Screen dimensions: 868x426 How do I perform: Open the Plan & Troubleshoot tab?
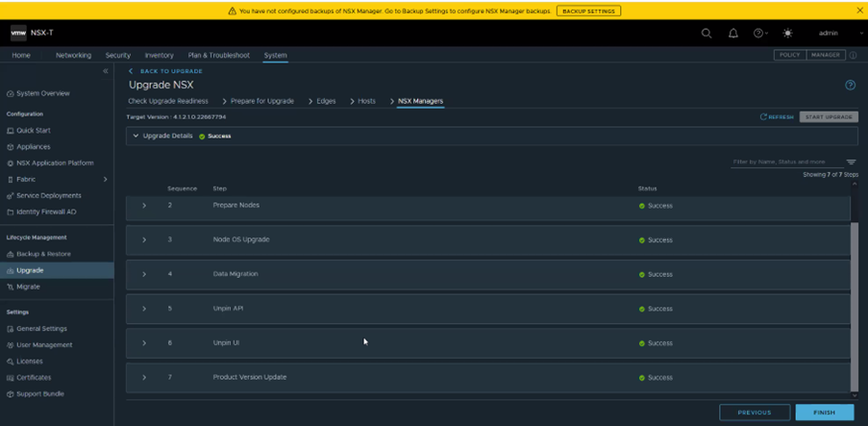218,56
